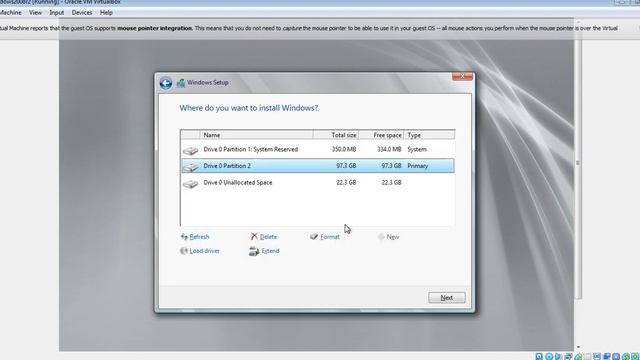The height and width of the screenshot is (360, 640).
Task: Select the drive icon for Unallocated Space
Action: (x=190, y=184)
